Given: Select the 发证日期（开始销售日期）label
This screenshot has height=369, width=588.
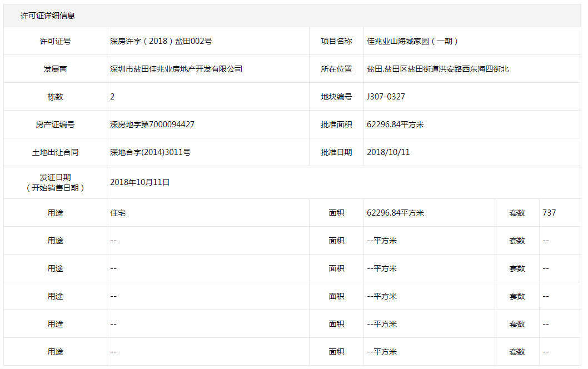Looking at the screenshot, I should (x=55, y=182).
